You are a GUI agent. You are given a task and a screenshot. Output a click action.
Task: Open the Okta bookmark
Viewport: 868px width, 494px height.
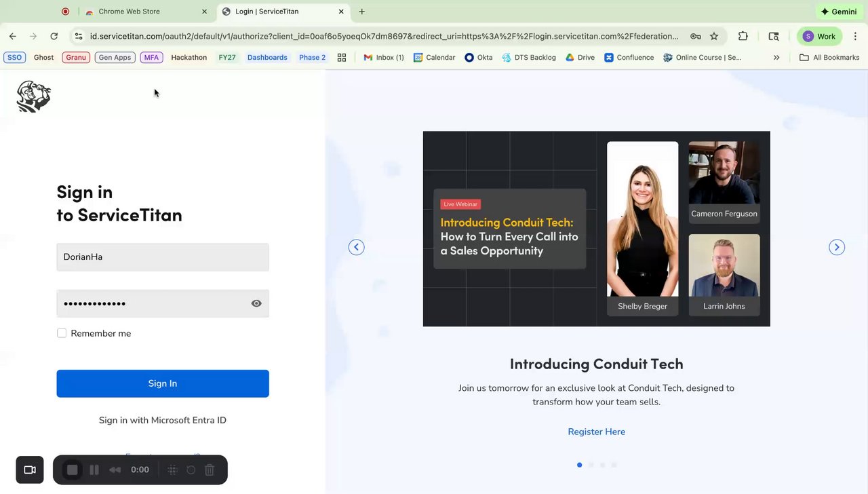(478, 58)
